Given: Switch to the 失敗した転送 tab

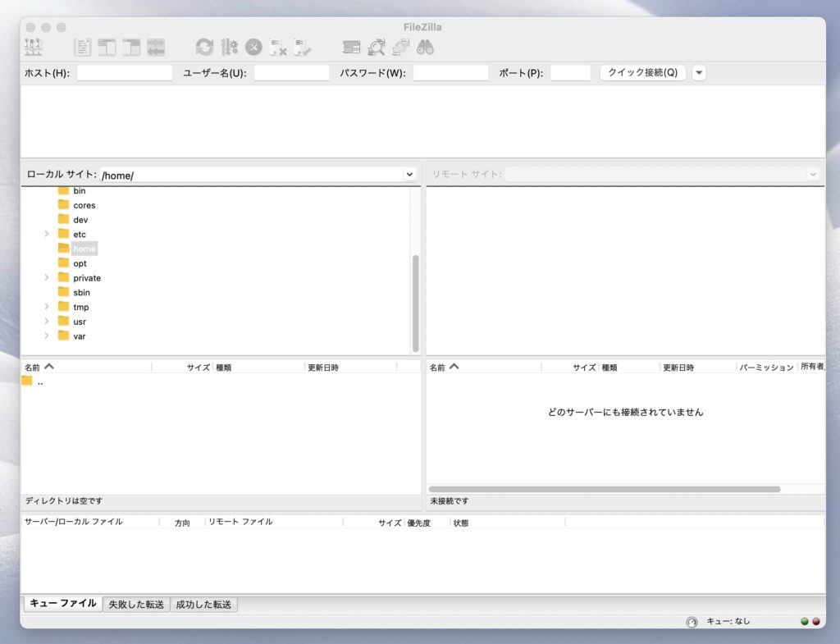Looking at the screenshot, I should coord(136,605).
